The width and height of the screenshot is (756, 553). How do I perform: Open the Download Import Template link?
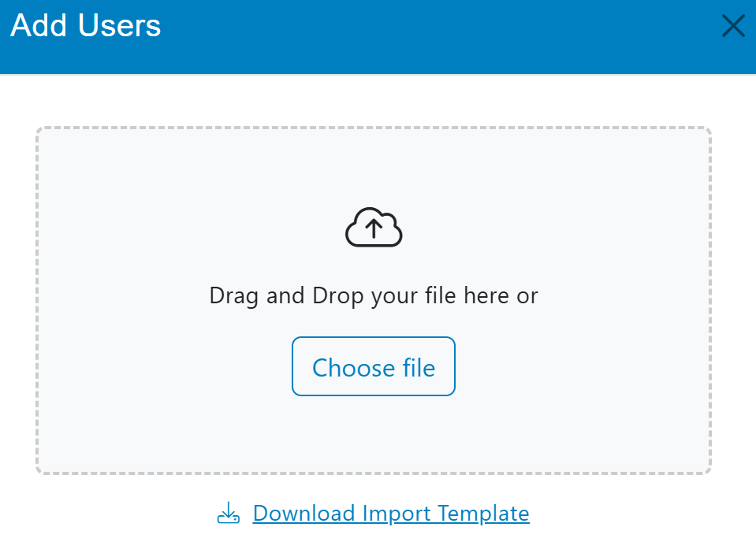pyautogui.click(x=391, y=514)
